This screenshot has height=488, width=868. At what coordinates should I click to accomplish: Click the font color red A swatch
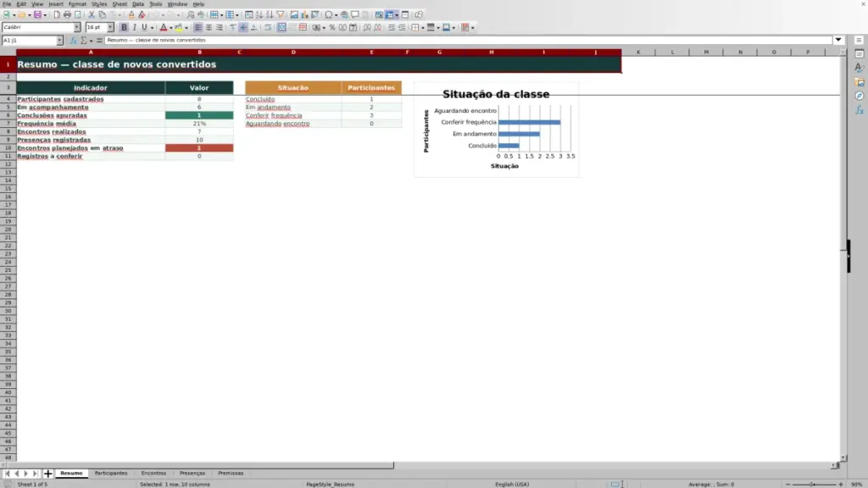click(164, 28)
